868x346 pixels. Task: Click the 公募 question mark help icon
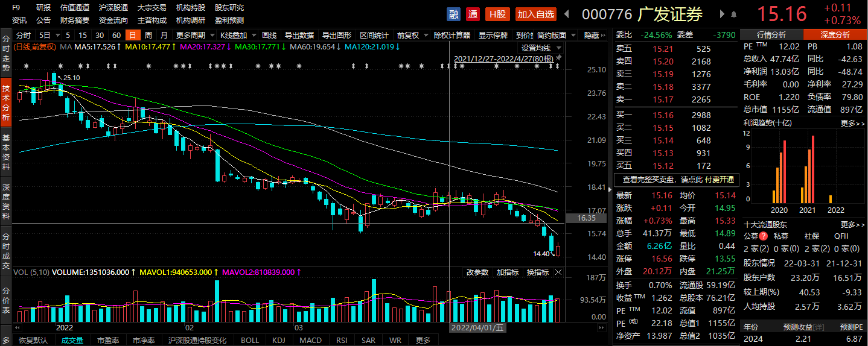[764, 236]
